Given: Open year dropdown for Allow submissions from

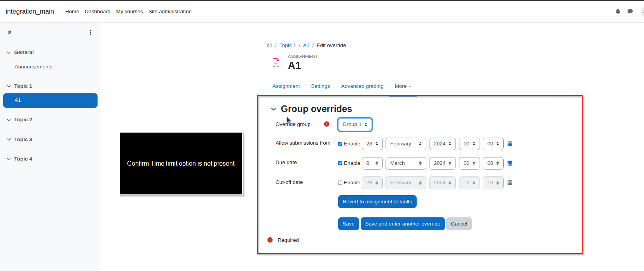Looking at the screenshot, I should (442, 144).
